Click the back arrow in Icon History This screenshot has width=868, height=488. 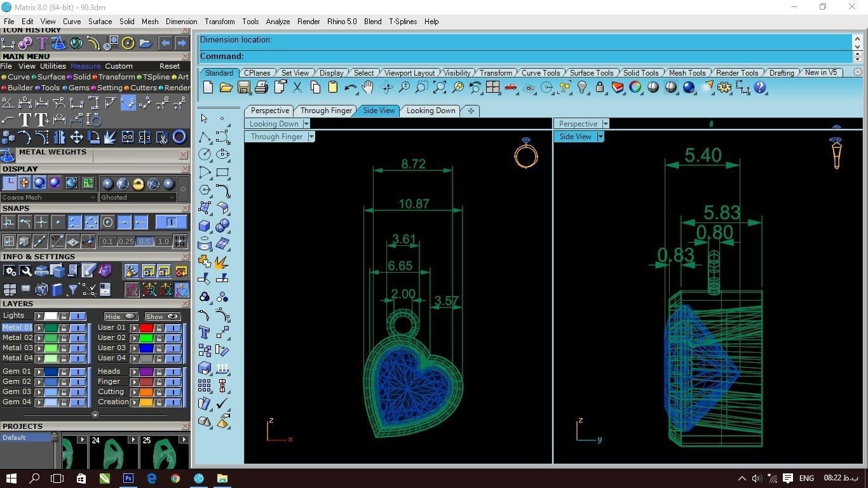pos(165,43)
